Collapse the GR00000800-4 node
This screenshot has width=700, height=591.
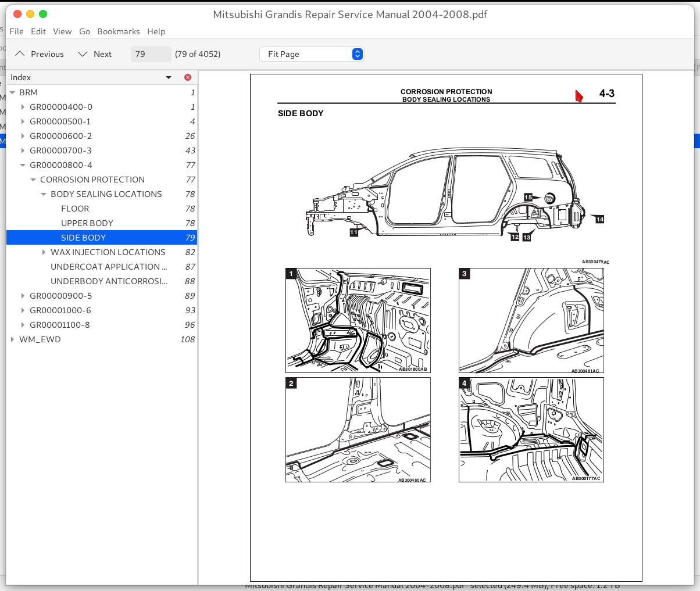23,165
